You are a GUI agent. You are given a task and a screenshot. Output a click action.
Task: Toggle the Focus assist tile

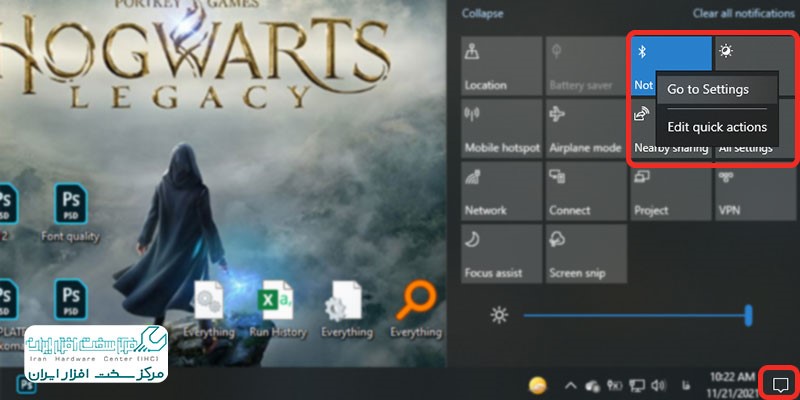[x=502, y=254]
